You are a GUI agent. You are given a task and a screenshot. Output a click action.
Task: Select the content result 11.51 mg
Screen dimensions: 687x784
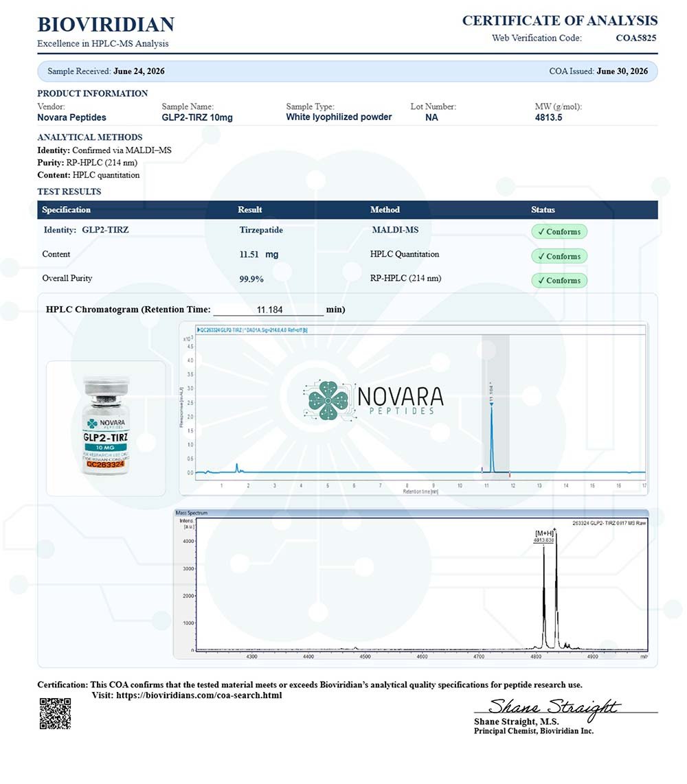pos(259,255)
